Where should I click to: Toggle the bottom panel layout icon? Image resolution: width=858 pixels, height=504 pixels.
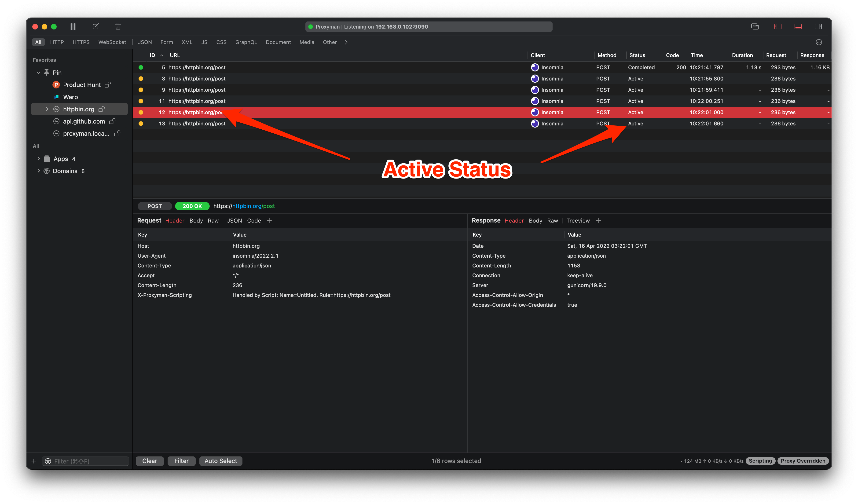[798, 26]
